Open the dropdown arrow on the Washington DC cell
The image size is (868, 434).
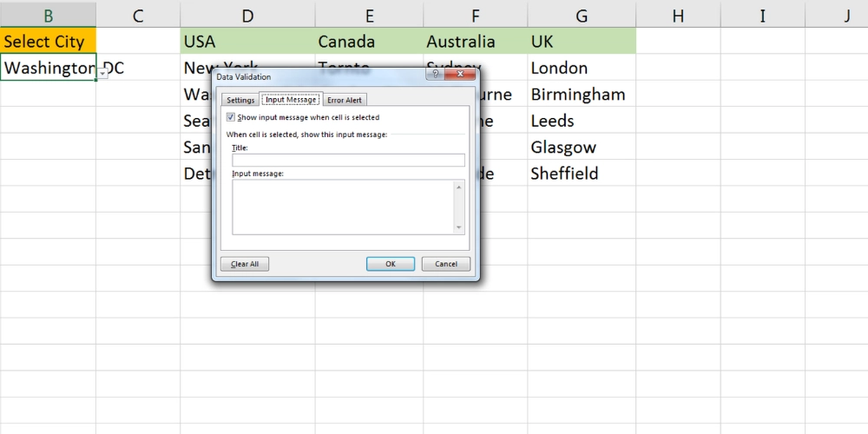(x=102, y=73)
